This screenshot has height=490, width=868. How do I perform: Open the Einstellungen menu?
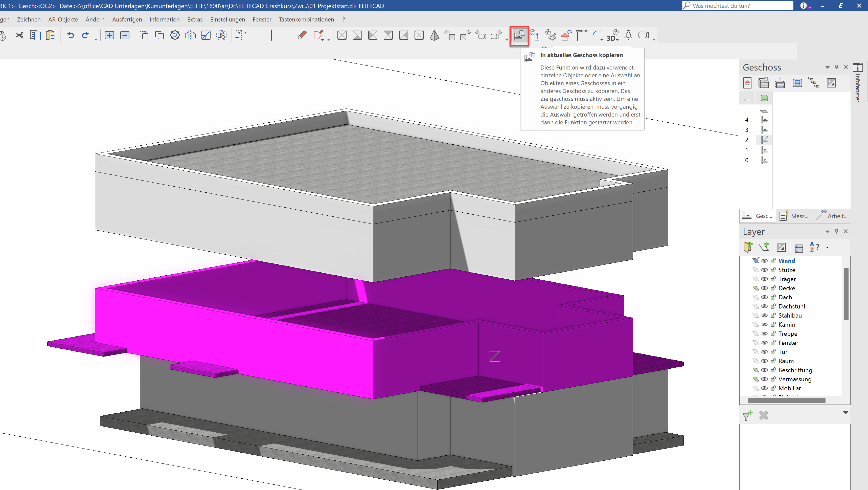coord(227,19)
